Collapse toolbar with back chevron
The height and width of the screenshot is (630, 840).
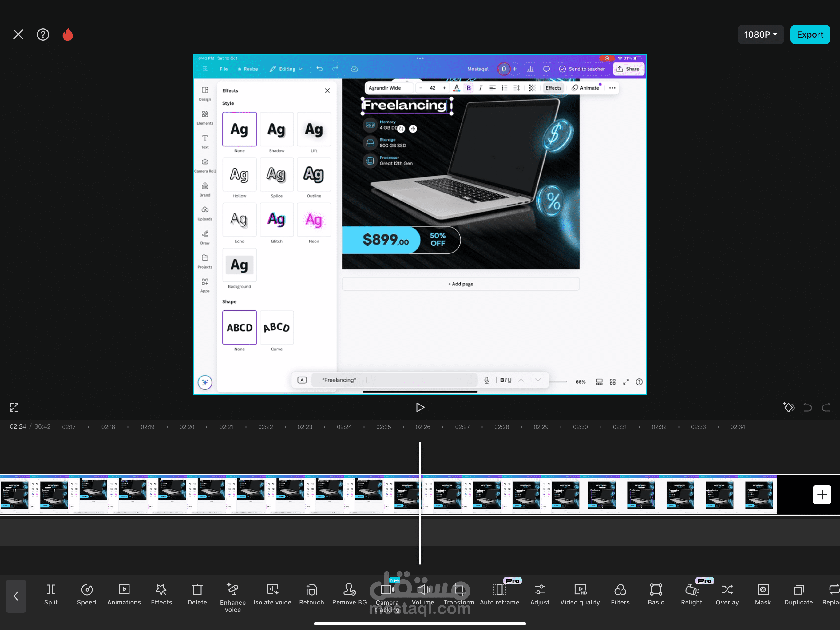tap(16, 596)
